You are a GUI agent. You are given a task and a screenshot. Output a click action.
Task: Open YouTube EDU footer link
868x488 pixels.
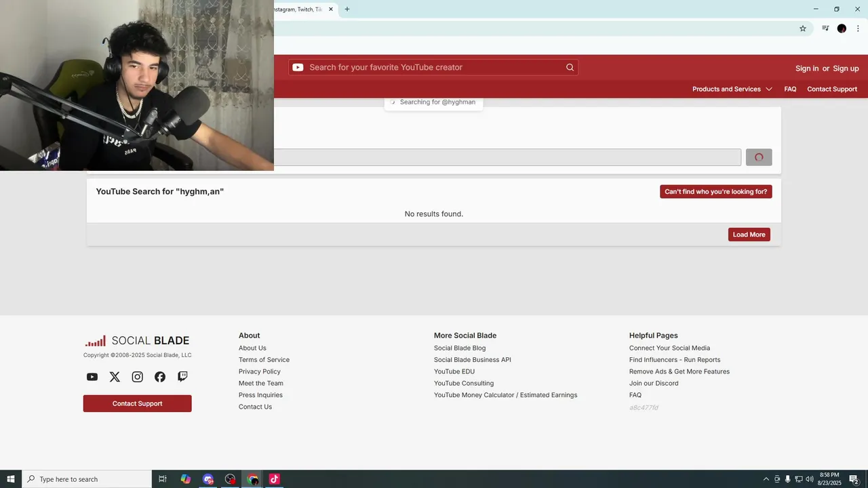point(454,371)
